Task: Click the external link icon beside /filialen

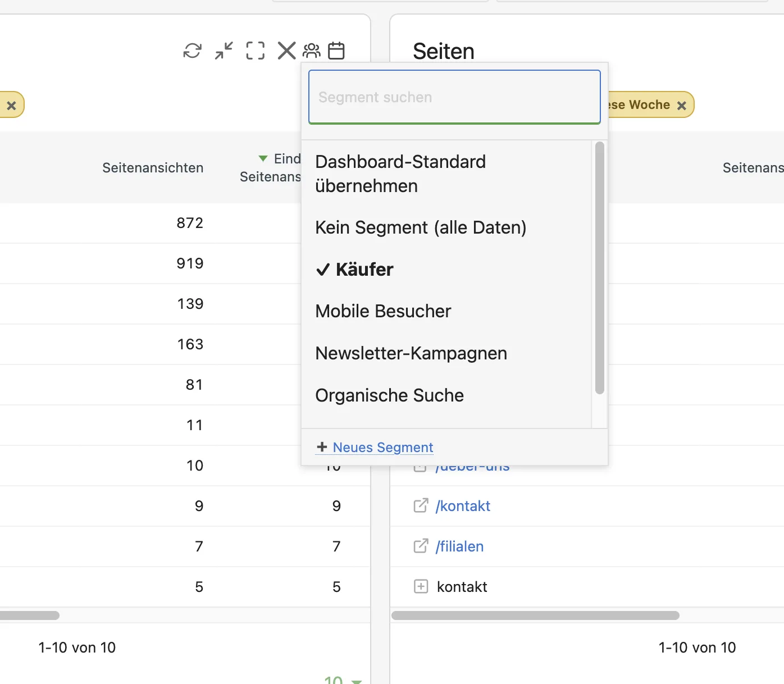Action: coord(421,546)
